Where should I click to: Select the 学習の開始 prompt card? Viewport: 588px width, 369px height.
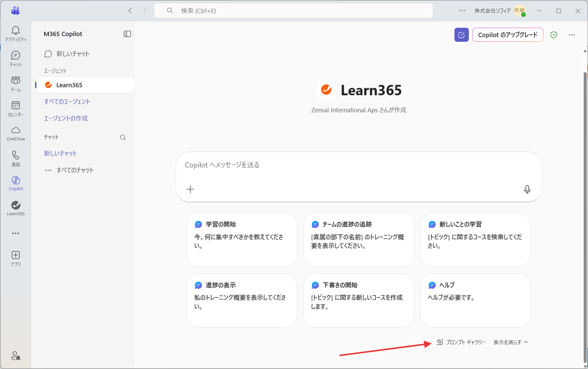(x=242, y=240)
